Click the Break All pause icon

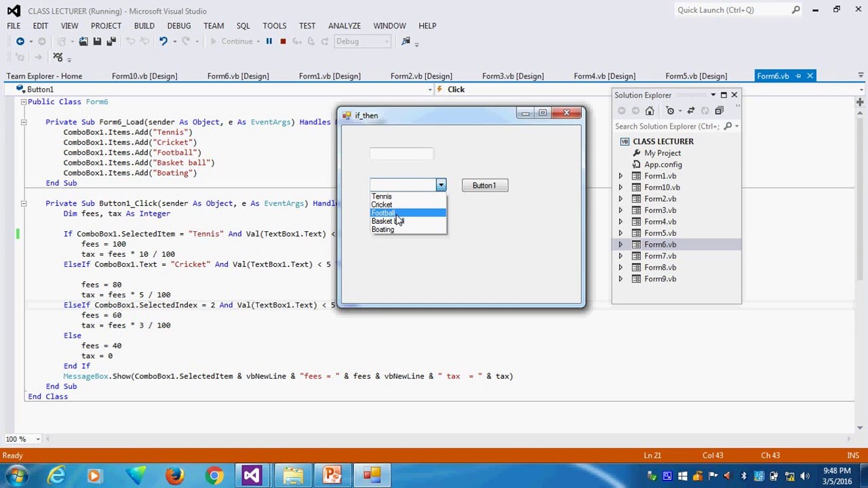pyautogui.click(x=269, y=41)
